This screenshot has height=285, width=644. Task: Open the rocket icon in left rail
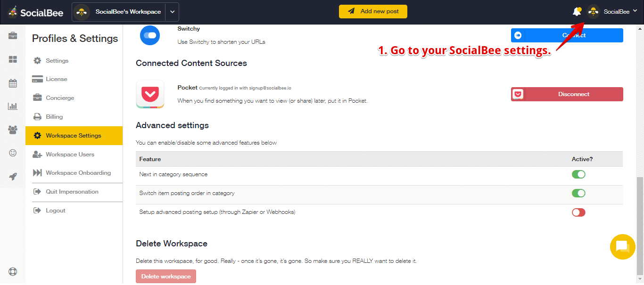coord(13,177)
